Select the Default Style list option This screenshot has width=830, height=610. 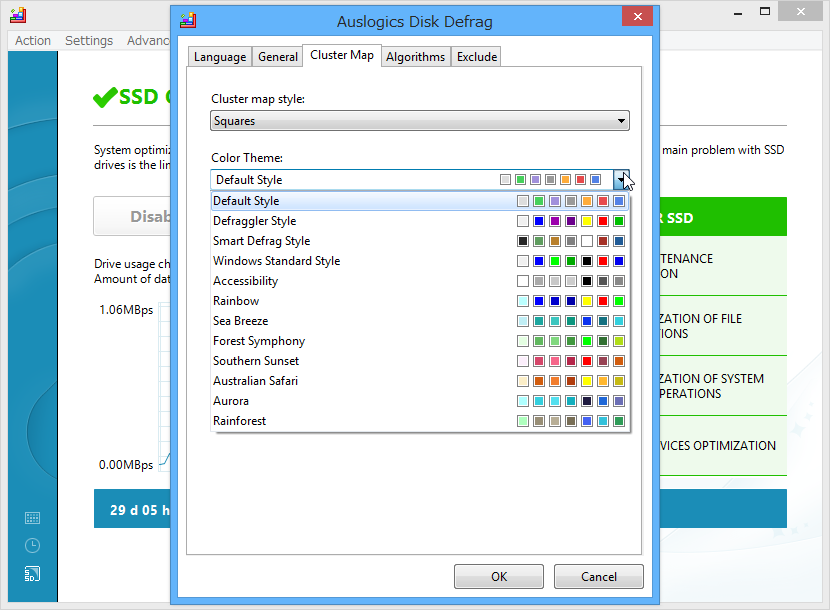point(420,201)
